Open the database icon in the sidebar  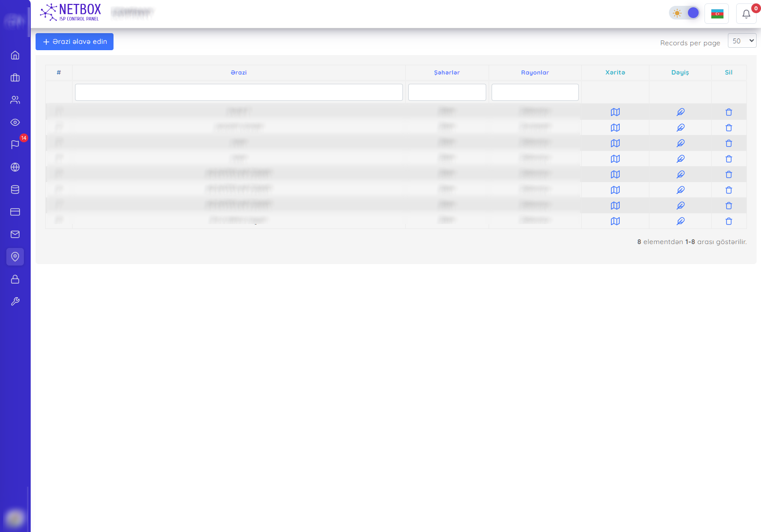tap(15, 190)
